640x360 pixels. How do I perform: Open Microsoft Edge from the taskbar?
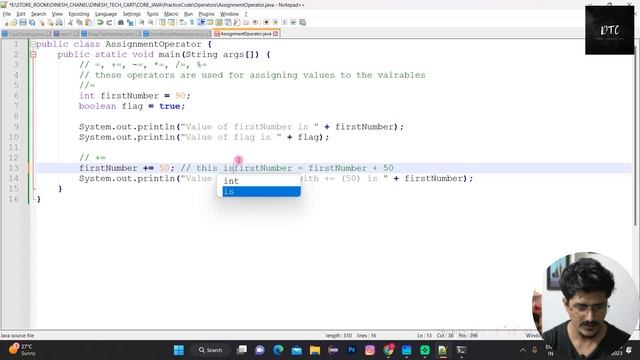[x=278, y=350]
